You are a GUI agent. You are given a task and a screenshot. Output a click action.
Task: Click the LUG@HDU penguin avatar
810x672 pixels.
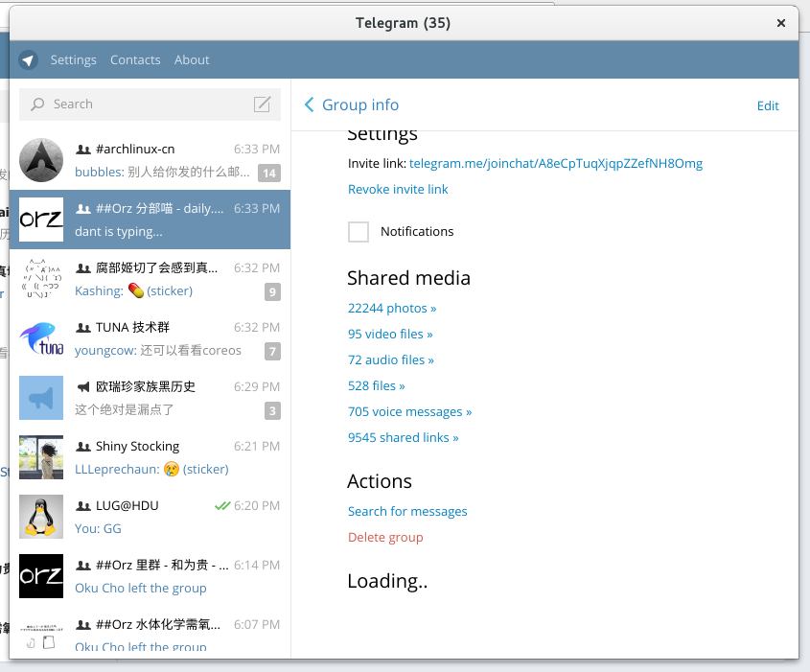click(41, 517)
